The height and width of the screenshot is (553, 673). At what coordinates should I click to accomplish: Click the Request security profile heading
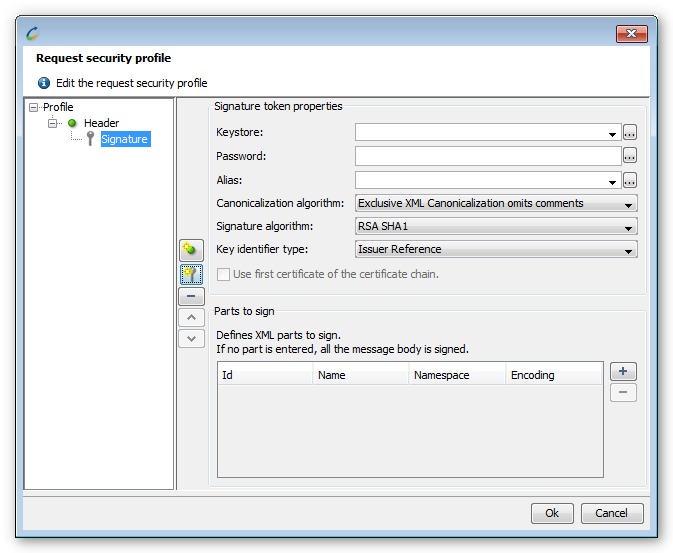click(103, 58)
